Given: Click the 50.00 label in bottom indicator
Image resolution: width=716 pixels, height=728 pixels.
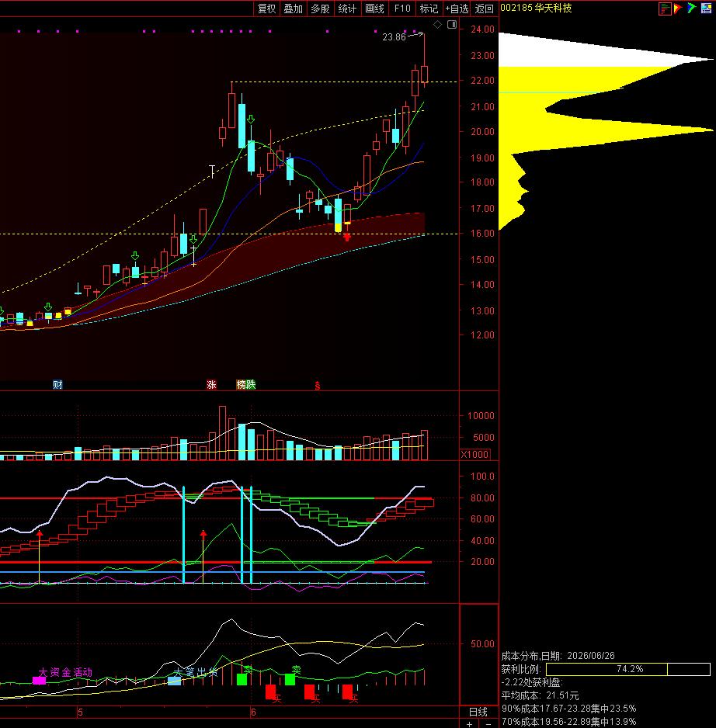Looking at the screenshot, I should [x=482, y=643].
